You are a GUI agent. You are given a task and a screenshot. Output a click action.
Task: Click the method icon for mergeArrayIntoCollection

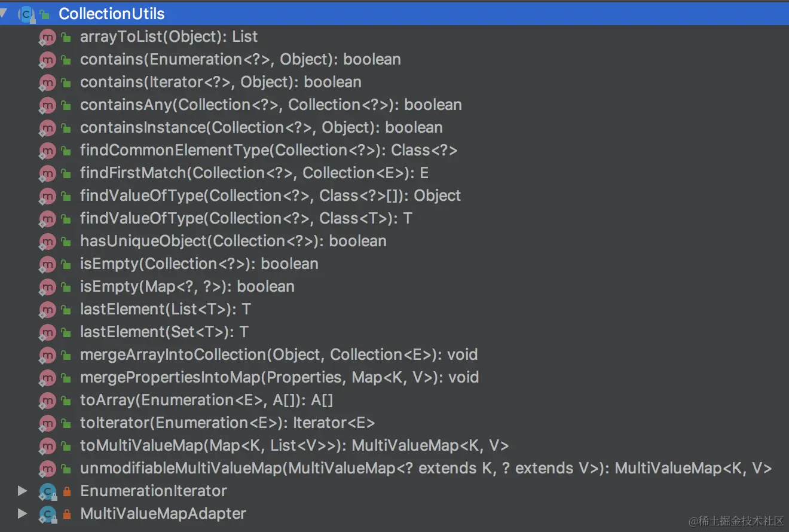click(x=47, y=355)
